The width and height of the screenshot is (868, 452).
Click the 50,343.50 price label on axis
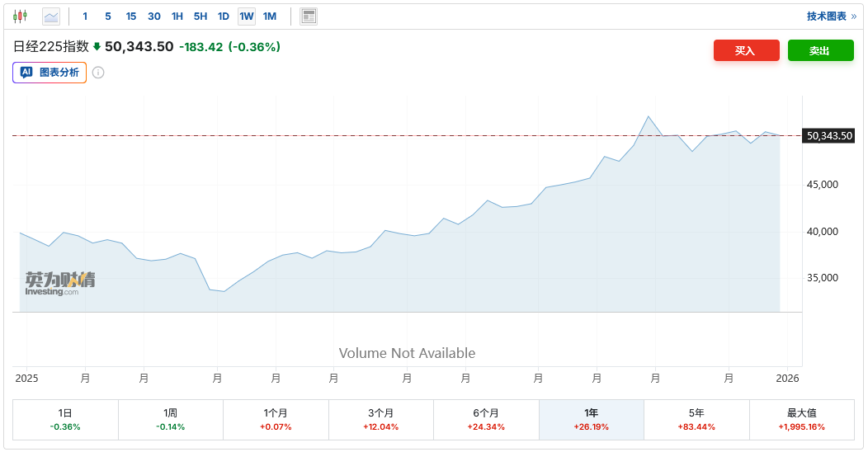pyautogui.click(x=829, y=135)
